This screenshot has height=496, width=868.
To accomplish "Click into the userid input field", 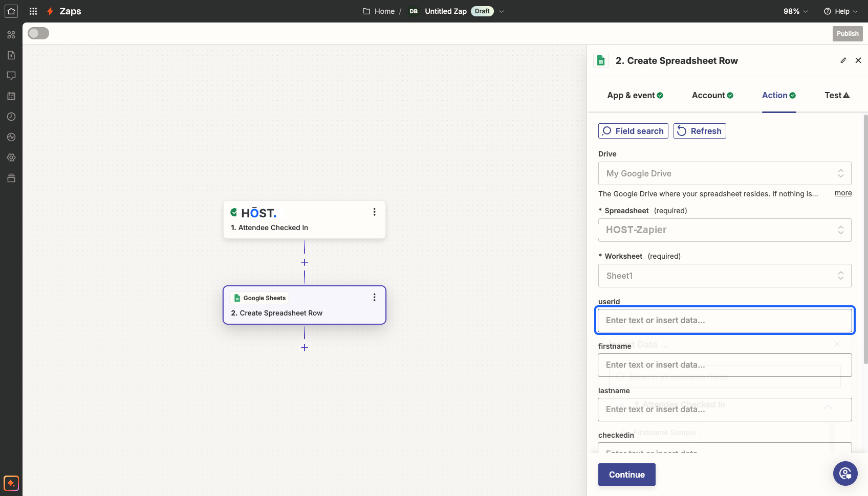I will pyautogui.click(x=725, y=321).
